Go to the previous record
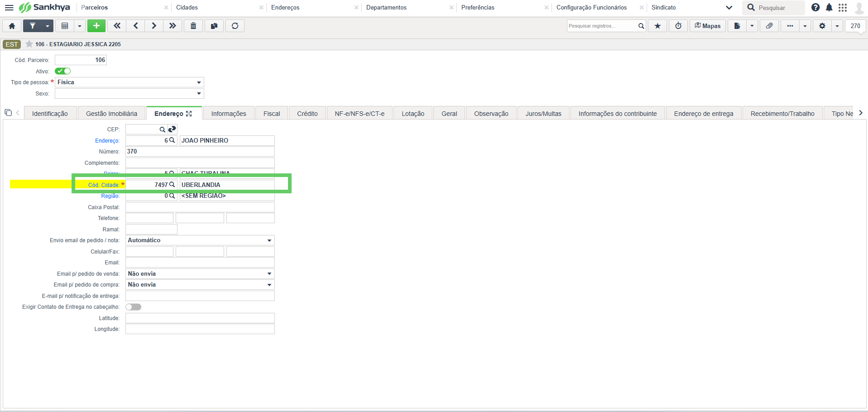Screen dimensions: 868x412 (136, 26)
